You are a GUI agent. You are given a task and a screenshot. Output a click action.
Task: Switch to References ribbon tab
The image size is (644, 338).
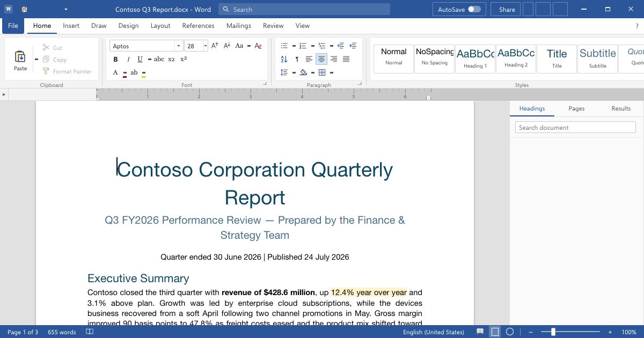[198, 26]
